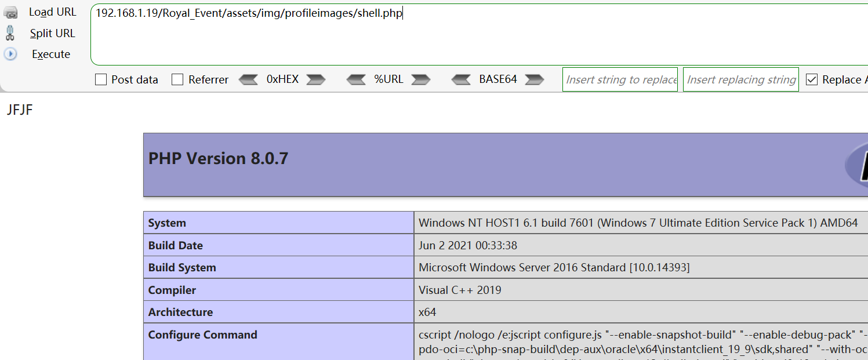Click the Build System row label

pos(182,268)
